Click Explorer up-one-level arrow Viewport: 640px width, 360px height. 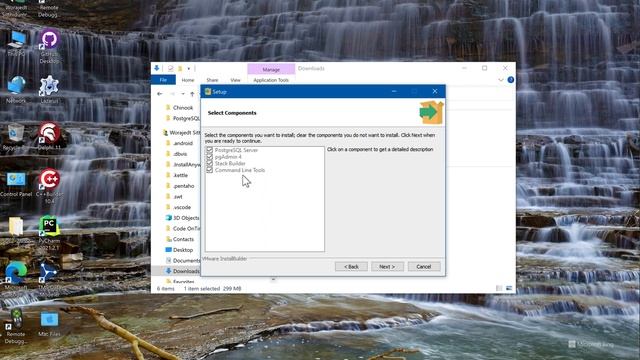point(192,94)
